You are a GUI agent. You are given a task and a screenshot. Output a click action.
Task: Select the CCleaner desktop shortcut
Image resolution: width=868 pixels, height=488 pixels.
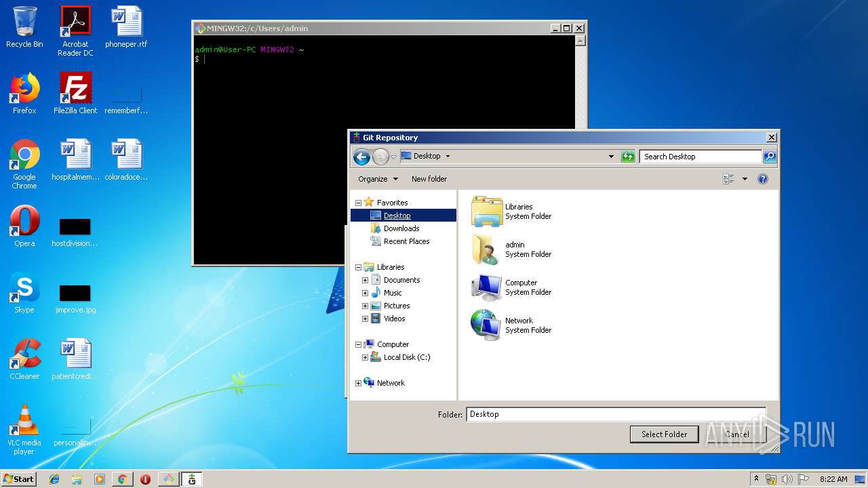tap(24, 359)
